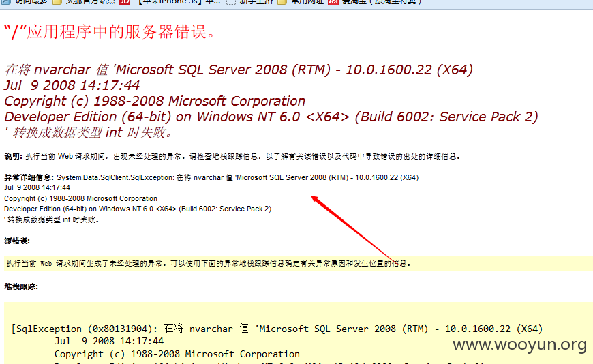Click small 'Copyright (c) 1988-2008 Microsoft Corporation' text

(x=80, y=198)
